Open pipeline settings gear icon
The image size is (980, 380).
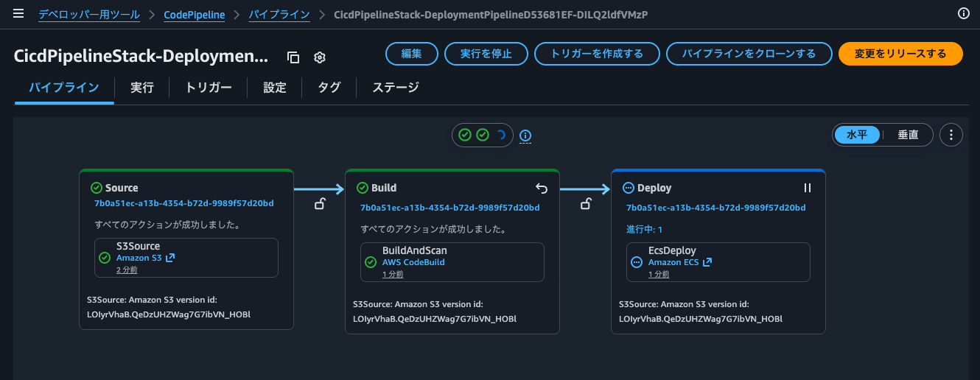320,57
